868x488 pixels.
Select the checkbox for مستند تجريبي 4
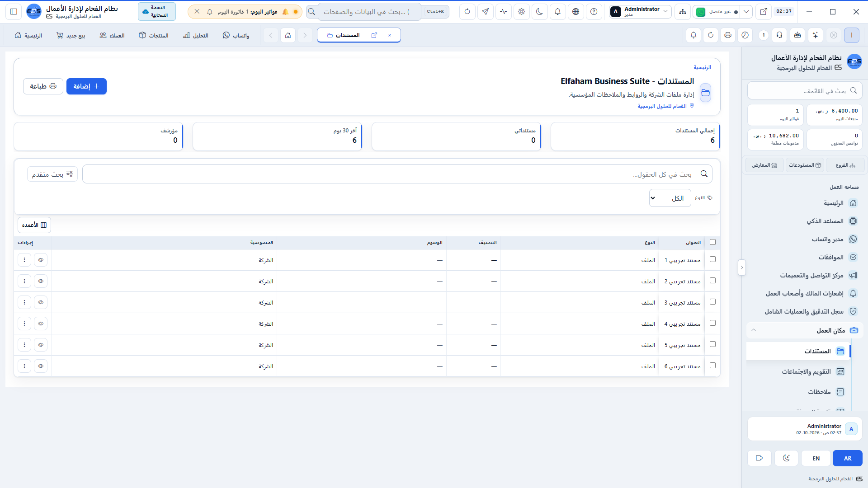pyautogui.click(x=713, y=323)
